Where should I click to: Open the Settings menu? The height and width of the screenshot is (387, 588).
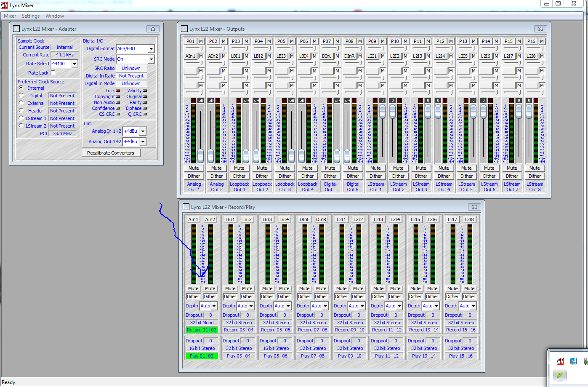tap(30, 16)
